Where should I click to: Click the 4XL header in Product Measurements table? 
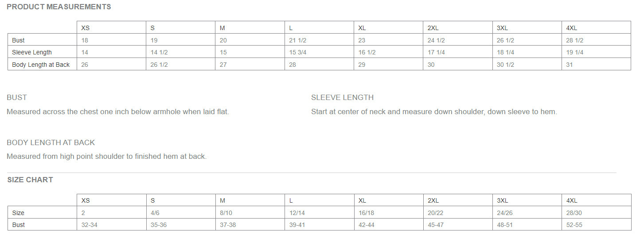click(572, 28)
